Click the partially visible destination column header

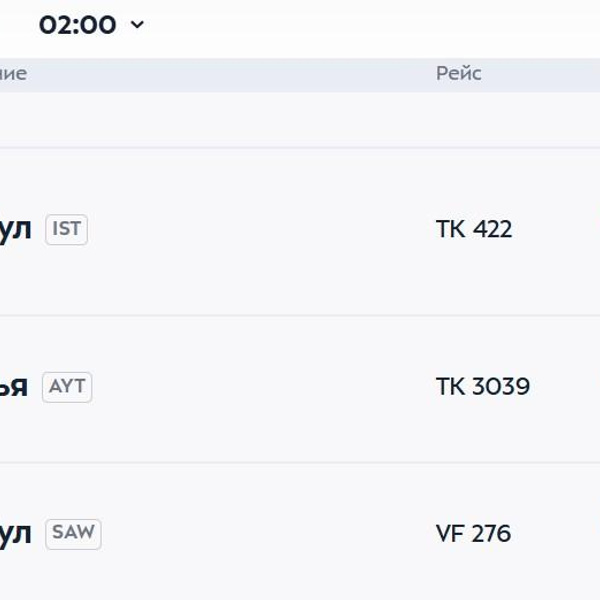tap(13, 74)
